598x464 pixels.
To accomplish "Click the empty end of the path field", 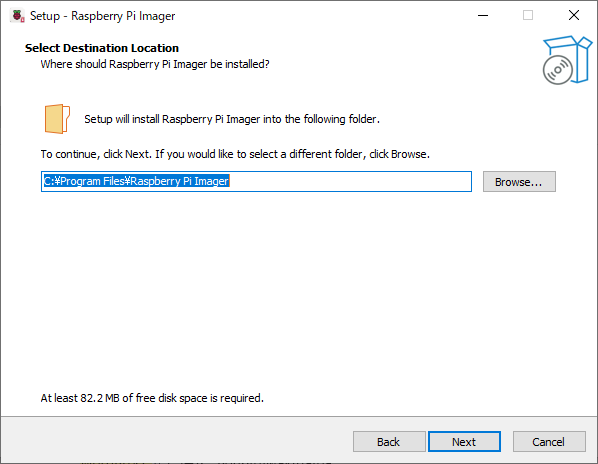I will [x=350, y=181].
